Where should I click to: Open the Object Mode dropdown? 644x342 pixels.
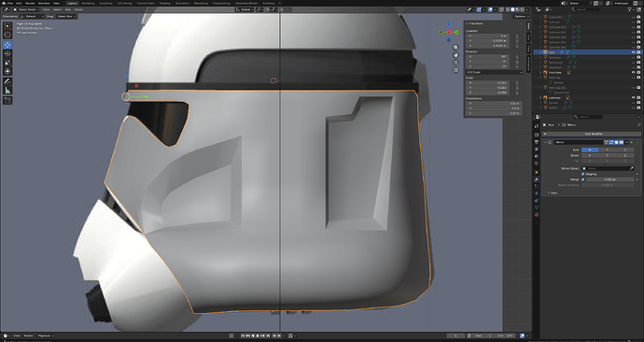tap(27, 9)
